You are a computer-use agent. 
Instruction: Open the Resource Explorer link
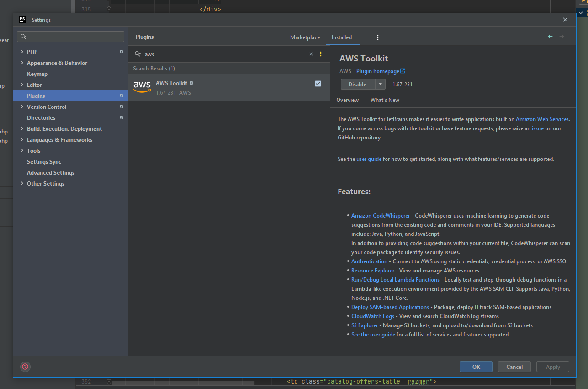point(373,271)
